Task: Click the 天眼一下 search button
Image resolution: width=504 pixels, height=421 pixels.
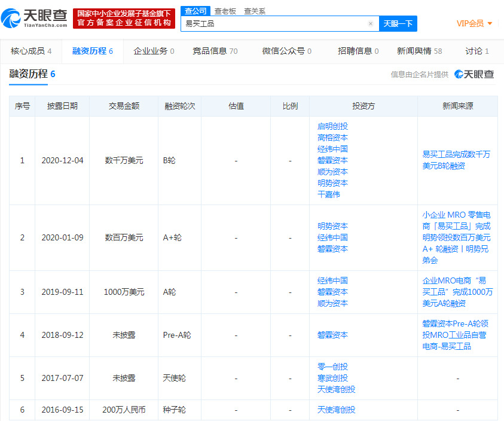Action: point(398,23)
